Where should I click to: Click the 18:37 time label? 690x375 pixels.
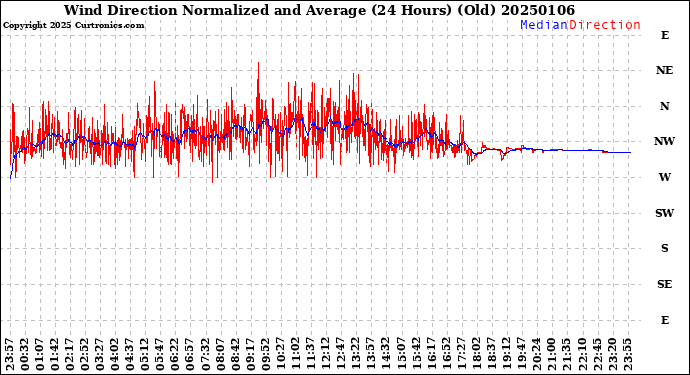[491, 355]
